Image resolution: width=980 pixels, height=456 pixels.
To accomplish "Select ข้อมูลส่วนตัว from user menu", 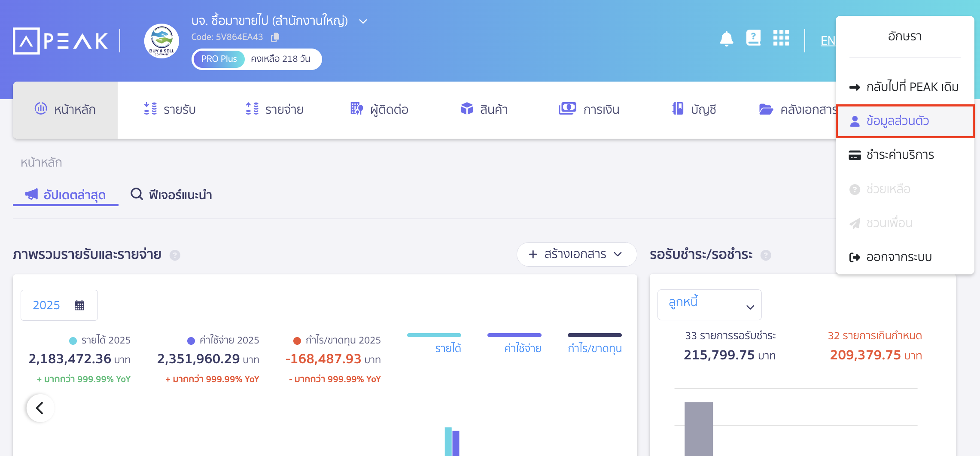I will [x=898, y=121].
